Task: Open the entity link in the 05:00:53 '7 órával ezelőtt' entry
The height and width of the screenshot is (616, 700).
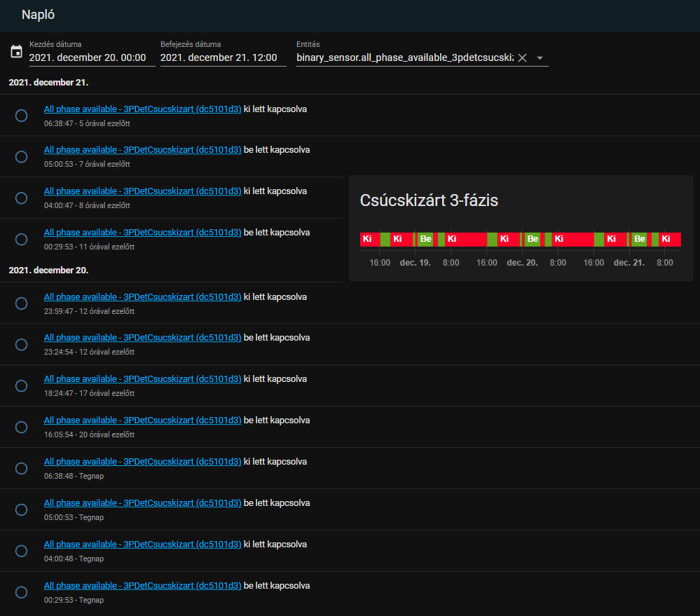Action: [142, 149]
